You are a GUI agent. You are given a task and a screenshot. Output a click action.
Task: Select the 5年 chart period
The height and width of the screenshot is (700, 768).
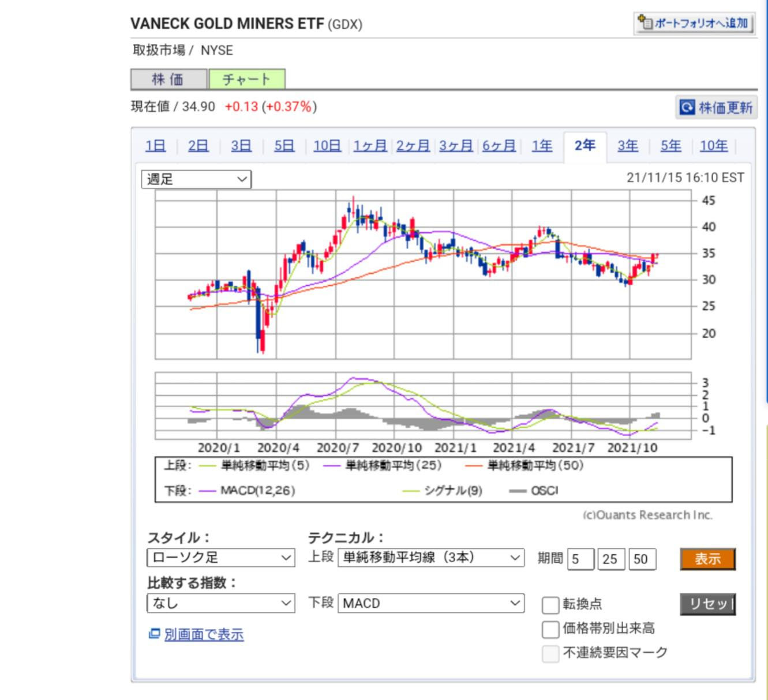click(670, 146)
